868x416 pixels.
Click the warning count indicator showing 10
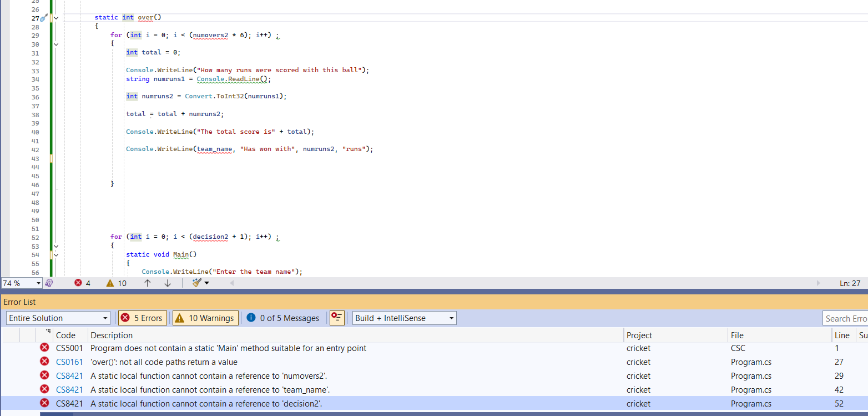point(116,283)
